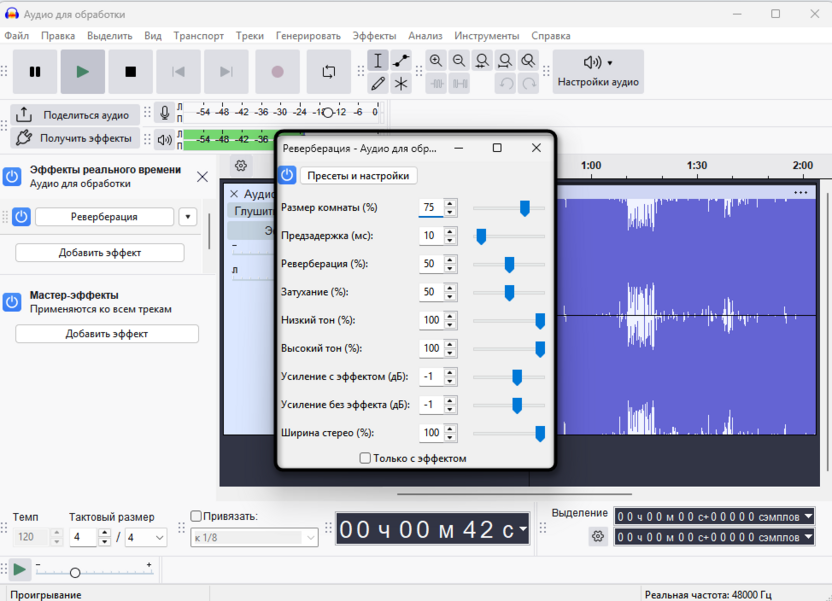832x601 pixels.
Task: Adjust the Размер комнаты slider
Action: [524, 208]
